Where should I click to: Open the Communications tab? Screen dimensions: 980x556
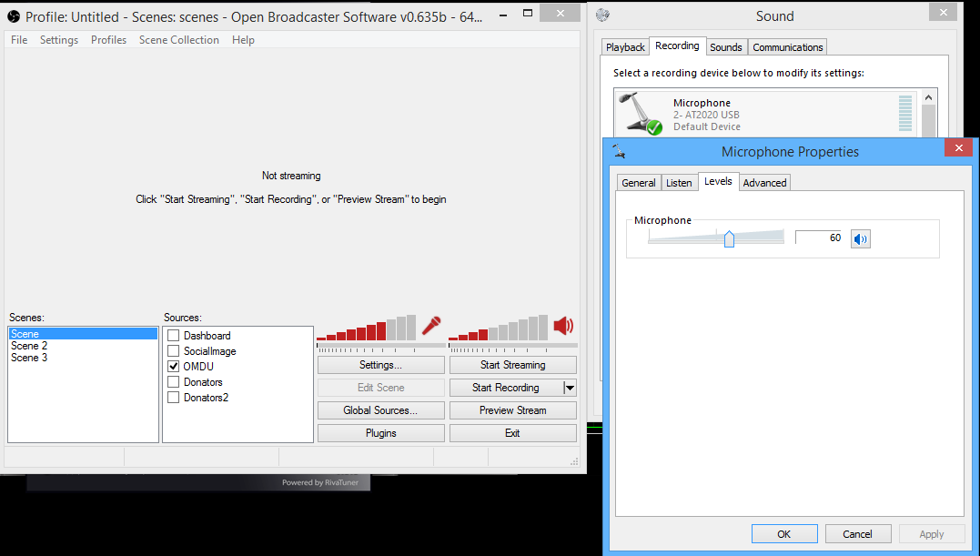(x=787, y=47)
